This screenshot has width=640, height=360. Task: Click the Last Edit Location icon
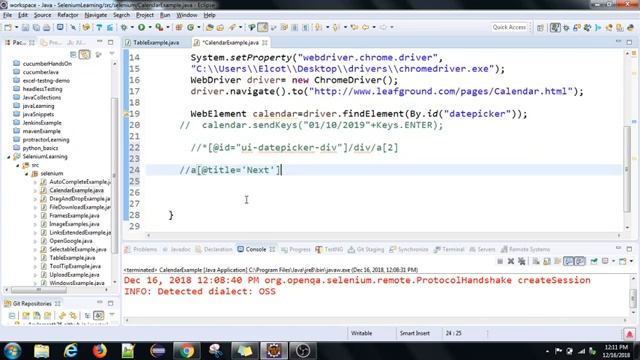[x=354, y=27]
